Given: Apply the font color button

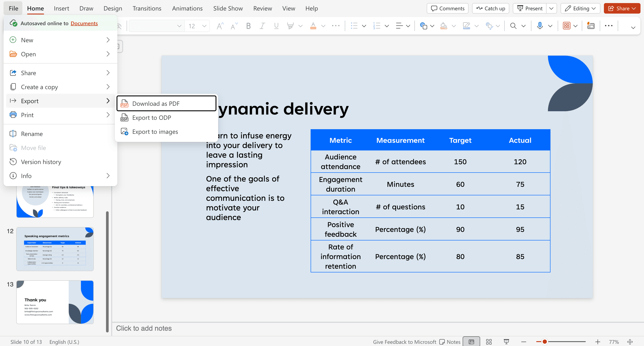Looking at the screenshot, I should click(313, 26).
